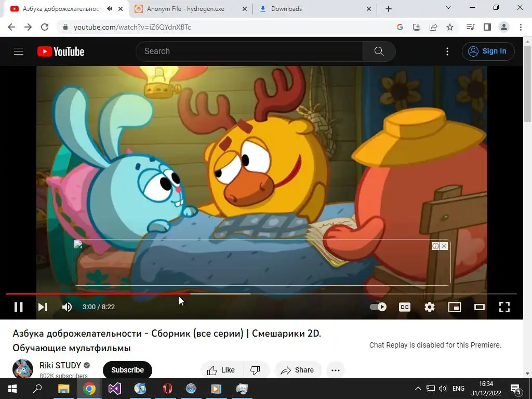This screenshot has height=399, width=532.
Task: Open Windows taskbar search
Action: tap(37, 389)
